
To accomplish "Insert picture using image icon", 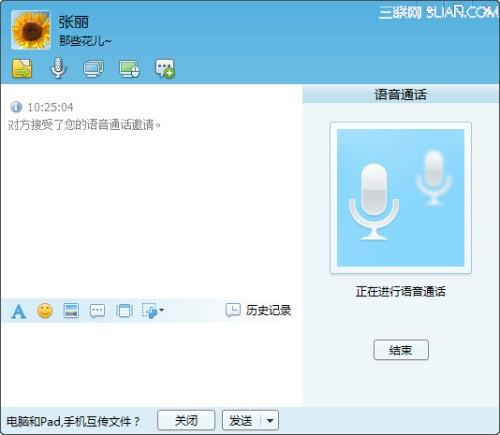I will click(71, 311).
